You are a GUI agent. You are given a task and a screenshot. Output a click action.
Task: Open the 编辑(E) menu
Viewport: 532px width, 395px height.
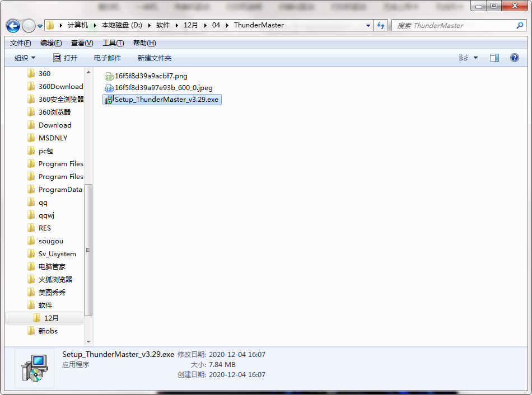tap(51, 43)
